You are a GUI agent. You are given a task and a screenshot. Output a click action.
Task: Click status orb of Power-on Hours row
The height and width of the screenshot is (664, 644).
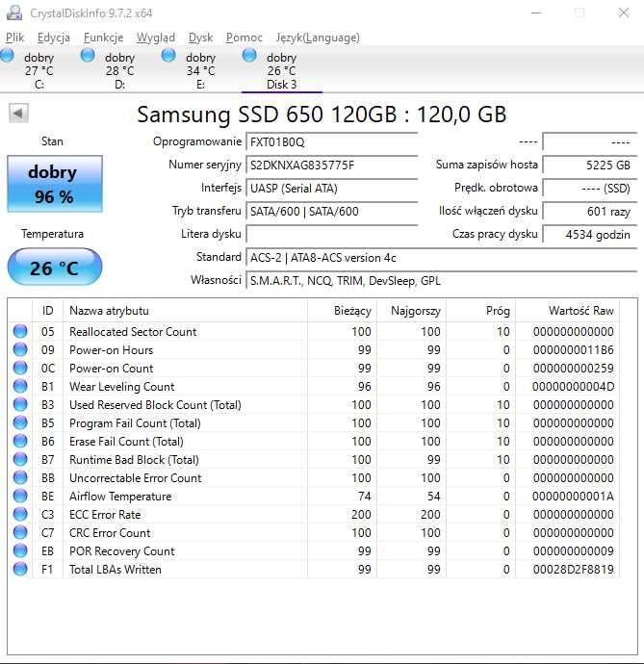(x=20, y=349)
